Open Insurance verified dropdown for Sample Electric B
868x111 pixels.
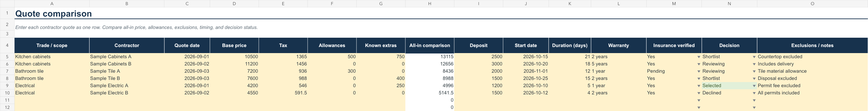click(699, 93)
